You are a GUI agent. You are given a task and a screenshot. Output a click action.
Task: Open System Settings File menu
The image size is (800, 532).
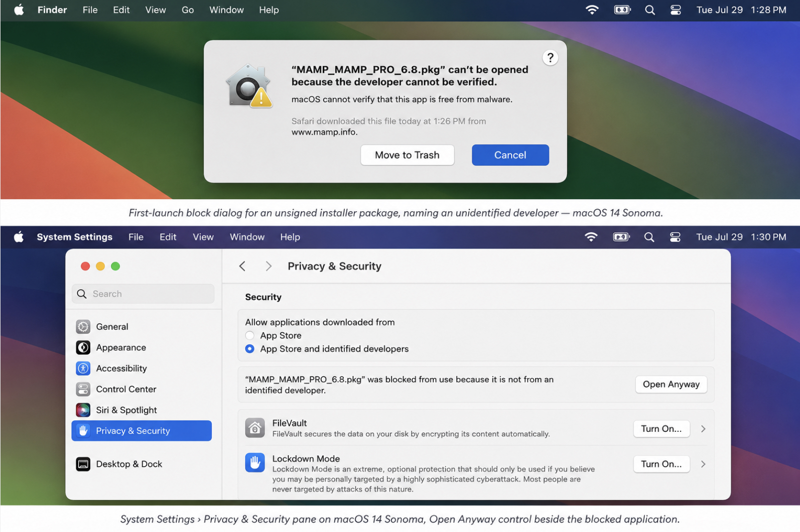(136, 237)
